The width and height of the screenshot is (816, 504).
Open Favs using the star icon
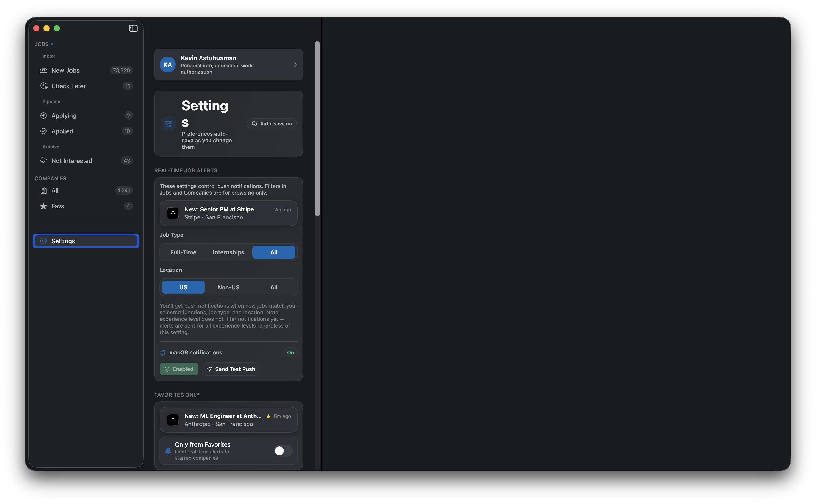[43, 206]
